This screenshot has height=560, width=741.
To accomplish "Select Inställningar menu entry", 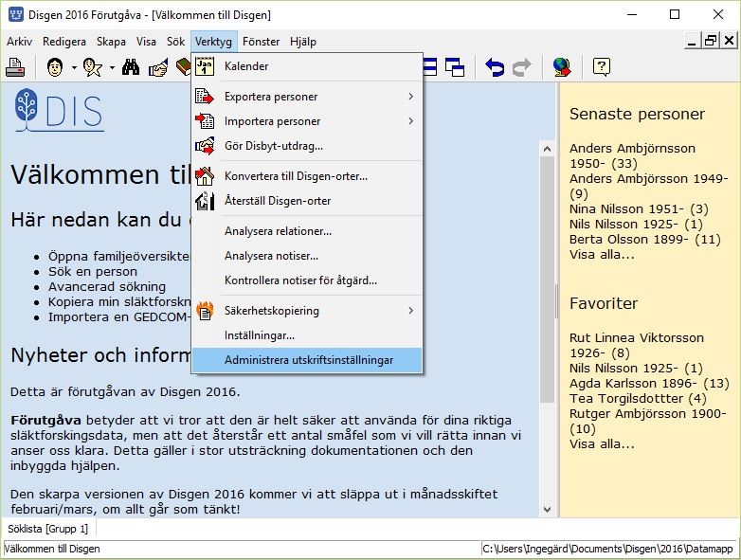I will (307, 335).
